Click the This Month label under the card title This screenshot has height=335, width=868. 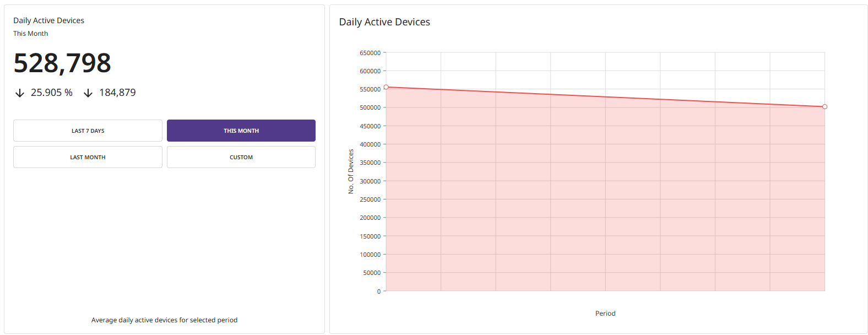[30, 33]
